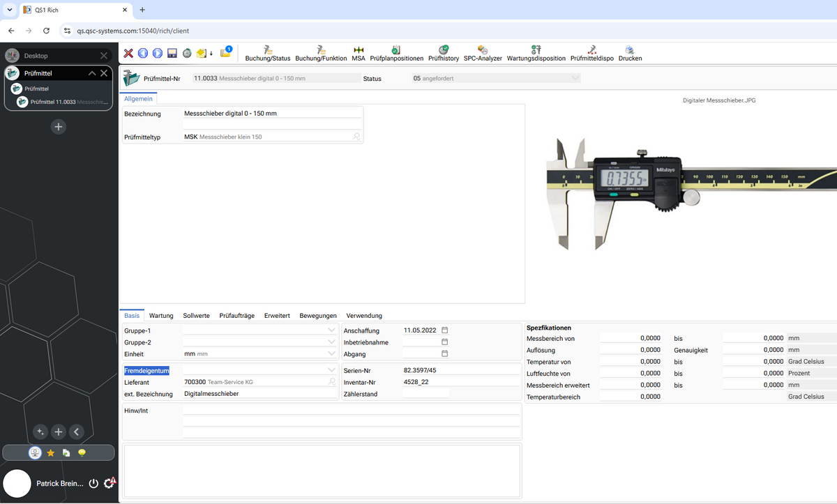Switch to the Sollwerte tab
The height and width of the screenshot is (504, 837).
tap(196, 315)
